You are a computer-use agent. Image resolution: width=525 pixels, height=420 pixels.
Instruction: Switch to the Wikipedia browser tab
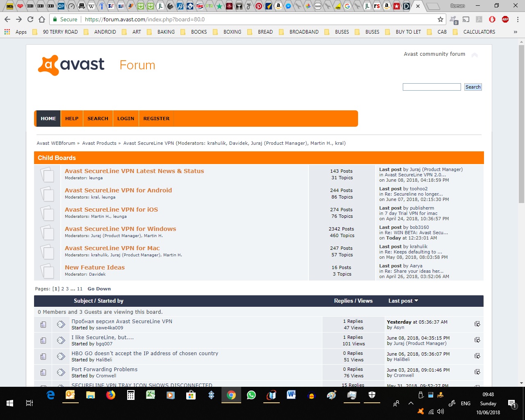pos(91,6)
